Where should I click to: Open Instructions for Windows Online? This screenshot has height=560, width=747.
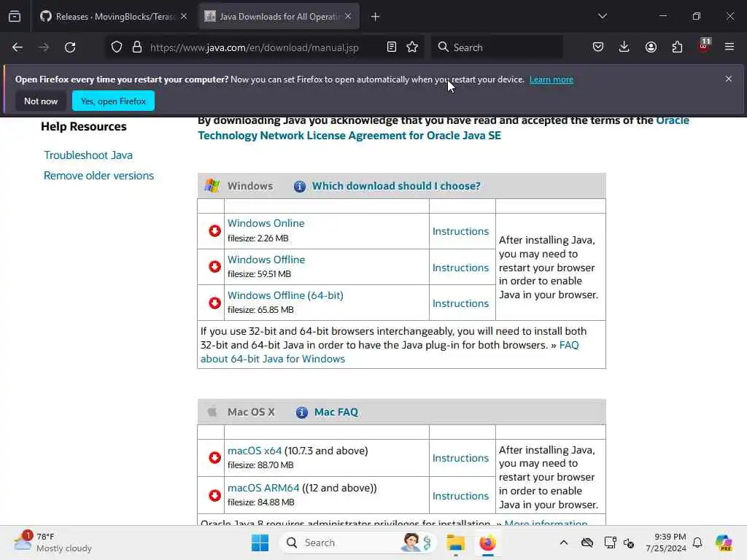pyautogui.click(x=461, y=231)
